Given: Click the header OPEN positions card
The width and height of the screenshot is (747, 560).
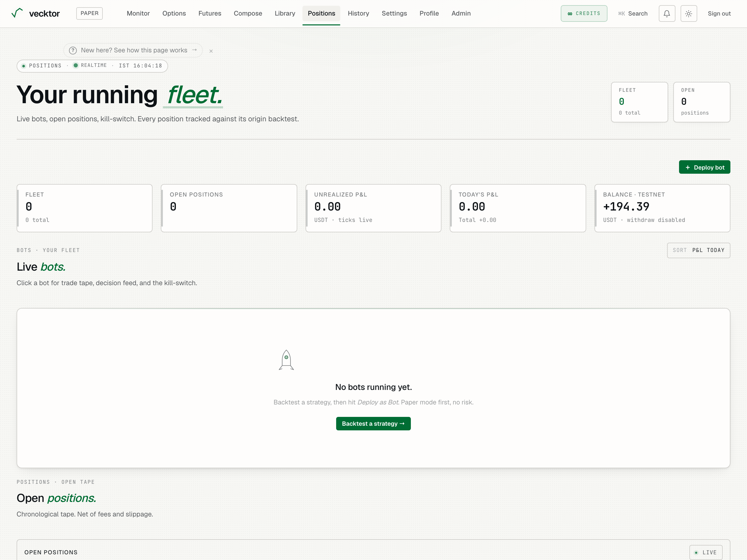Looking at the screenshot, I should 701,102.
